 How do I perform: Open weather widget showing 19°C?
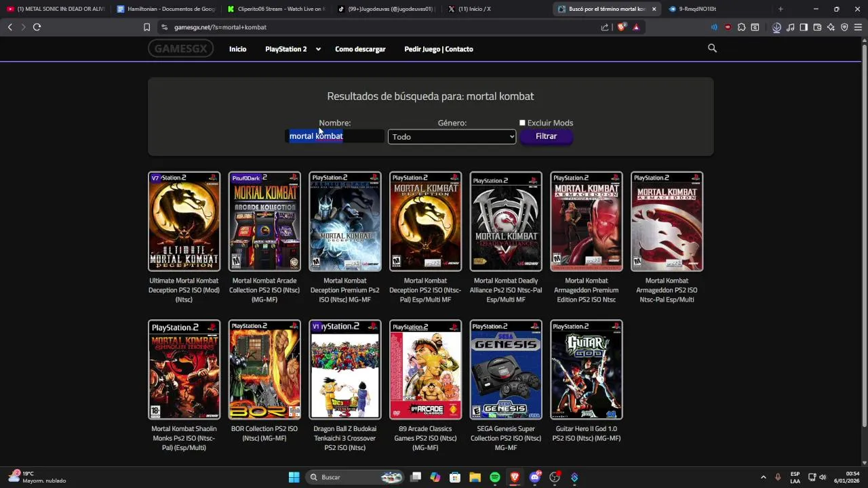click(x=37, y=477)
